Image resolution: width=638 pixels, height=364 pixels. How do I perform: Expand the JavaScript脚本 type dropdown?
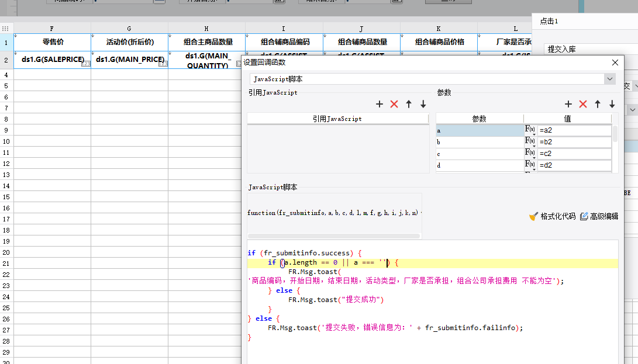[609, 79]
